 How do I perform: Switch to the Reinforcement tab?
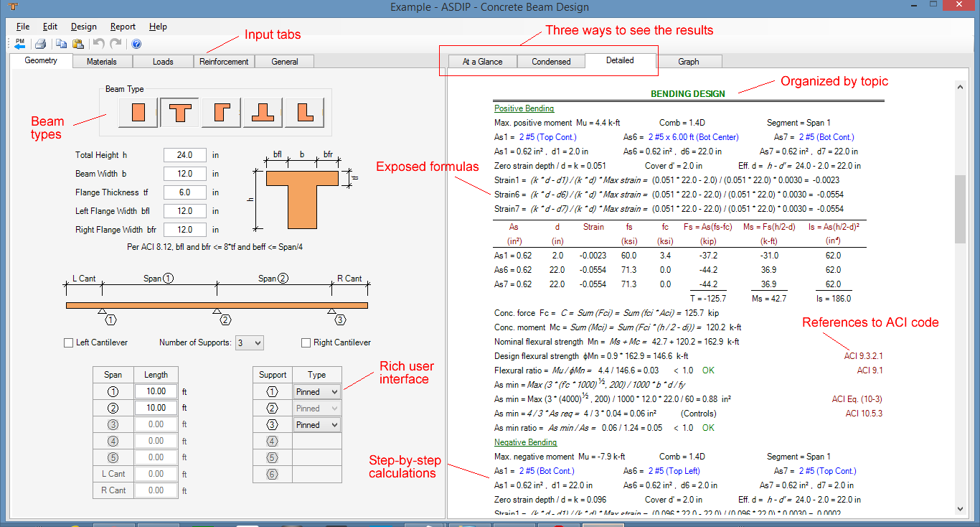(x=224, y=62)
